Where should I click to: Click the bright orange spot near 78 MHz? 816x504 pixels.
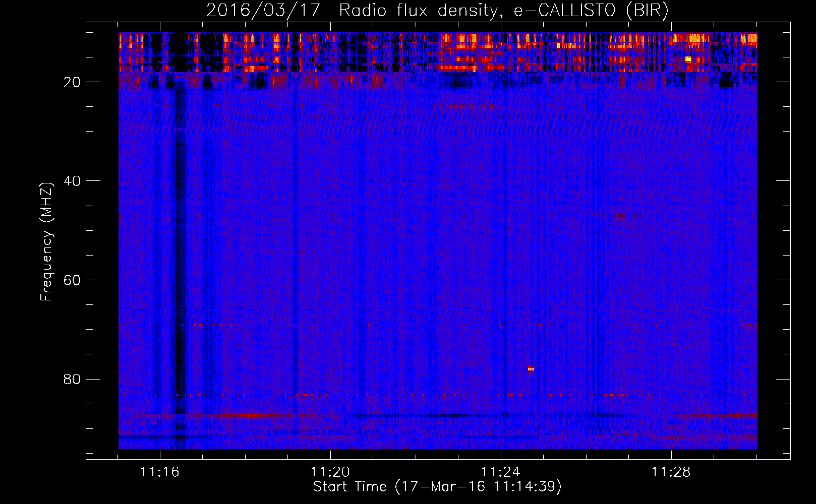coord(531,369)
